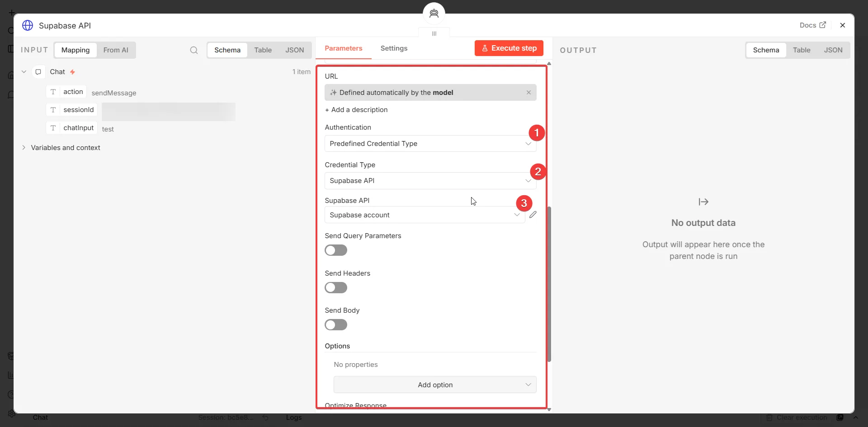This screenshot has height=427, width=868.
Task: Collapse the Chat tree node
Action: pyautogui.click(x=24, y=72)
